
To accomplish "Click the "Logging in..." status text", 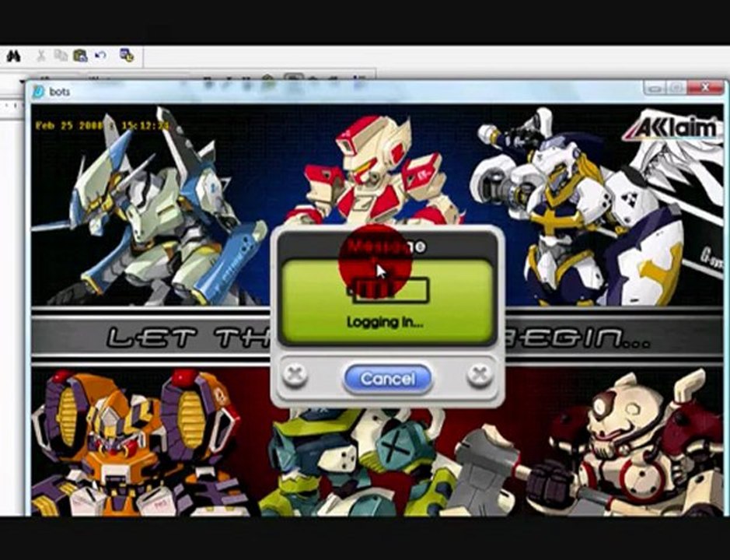I will (385, 323).
